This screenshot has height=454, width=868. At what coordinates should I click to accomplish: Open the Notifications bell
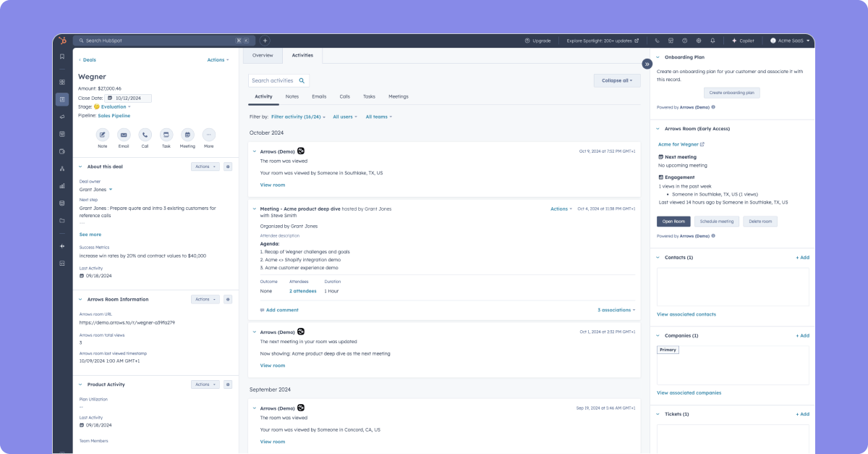click(x=712, y=41)
